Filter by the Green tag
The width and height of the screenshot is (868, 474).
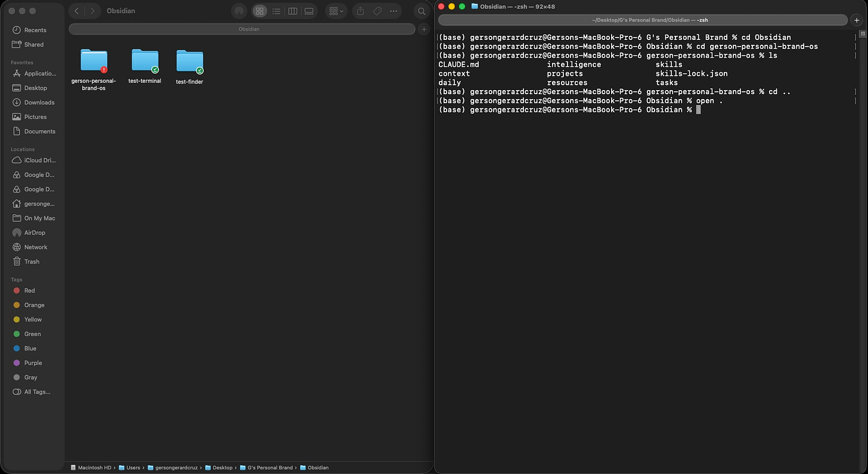[27, 334]
